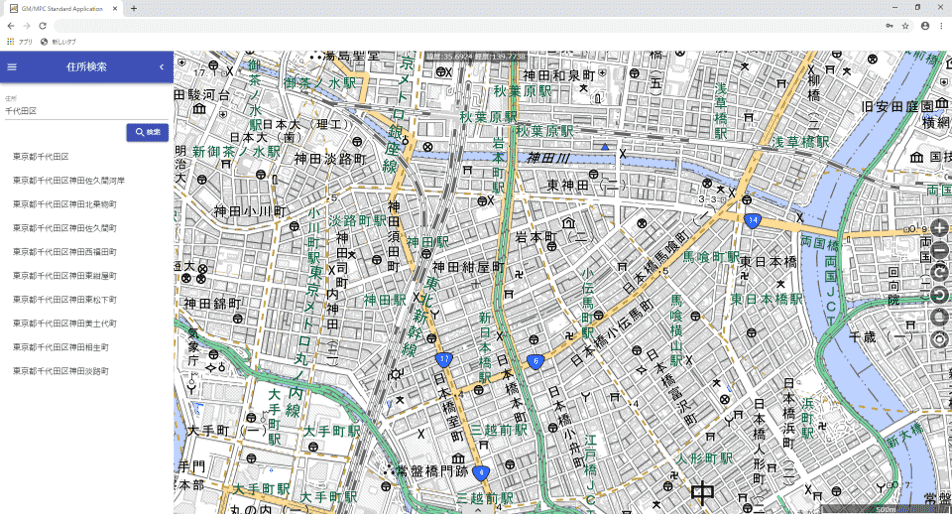Switch to the GM/MPC Standard Application tab
952x514 pixels.
click(62, 8)
